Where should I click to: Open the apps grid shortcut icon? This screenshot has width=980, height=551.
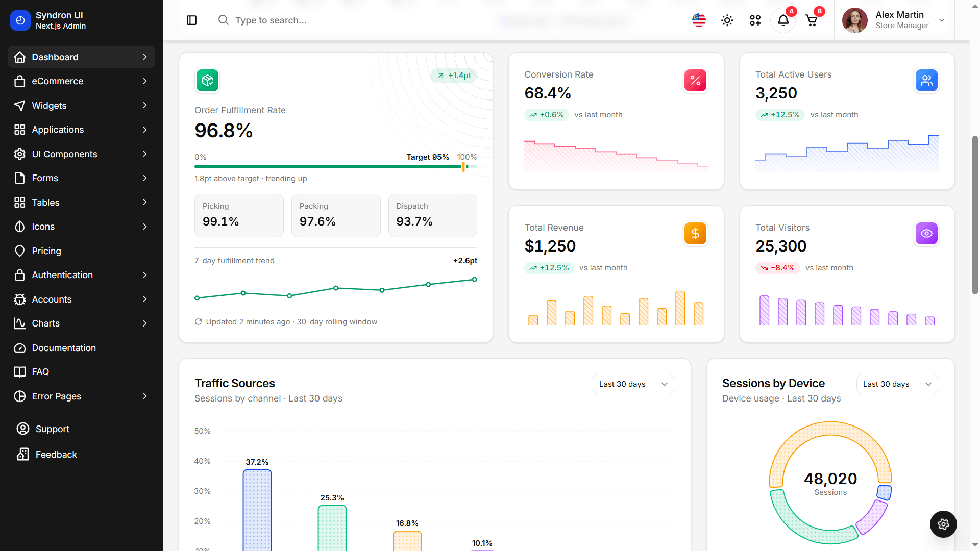(x=755, y=20)
